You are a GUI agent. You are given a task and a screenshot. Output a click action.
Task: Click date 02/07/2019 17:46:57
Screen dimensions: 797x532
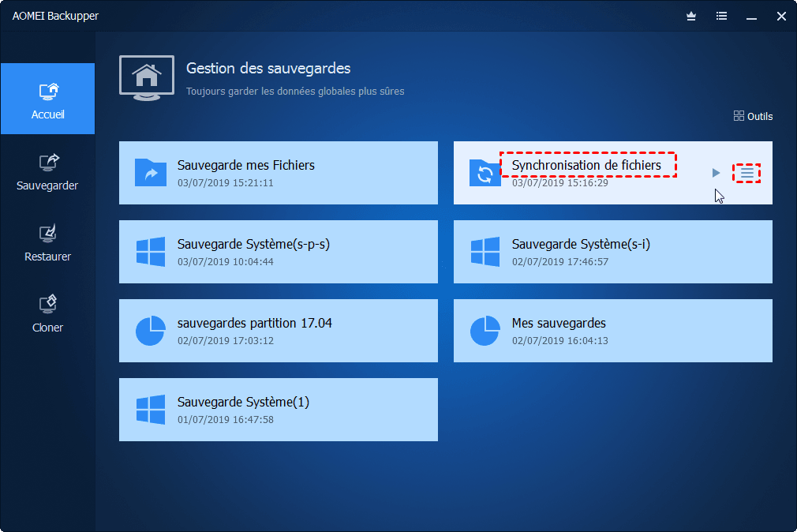[559, 262]
